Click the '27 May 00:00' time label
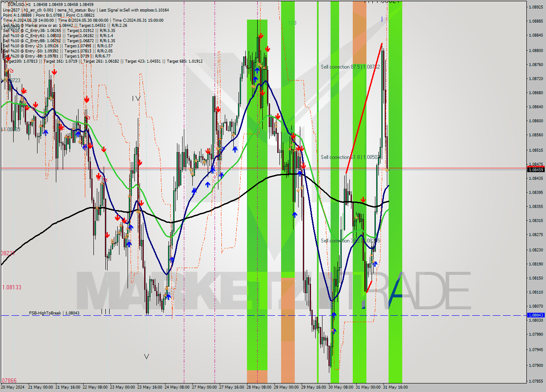This screenshot has height=392, width=546. (204, 387)
